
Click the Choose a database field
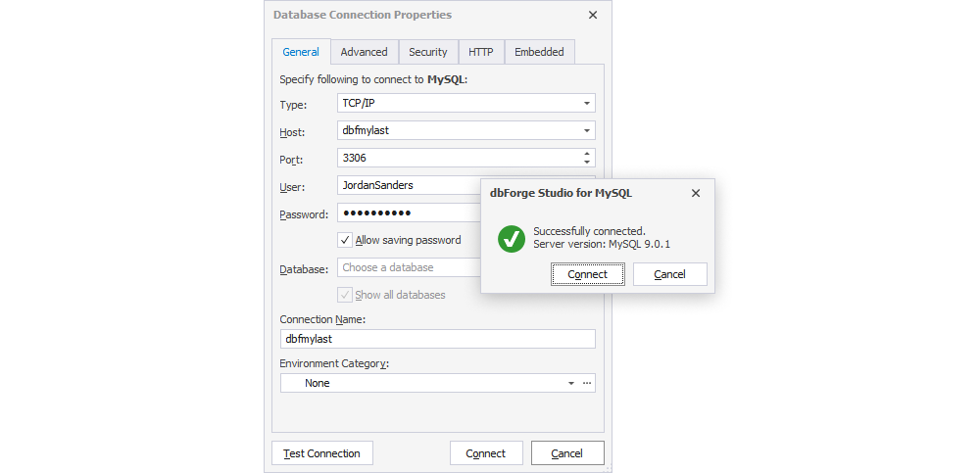410,267
